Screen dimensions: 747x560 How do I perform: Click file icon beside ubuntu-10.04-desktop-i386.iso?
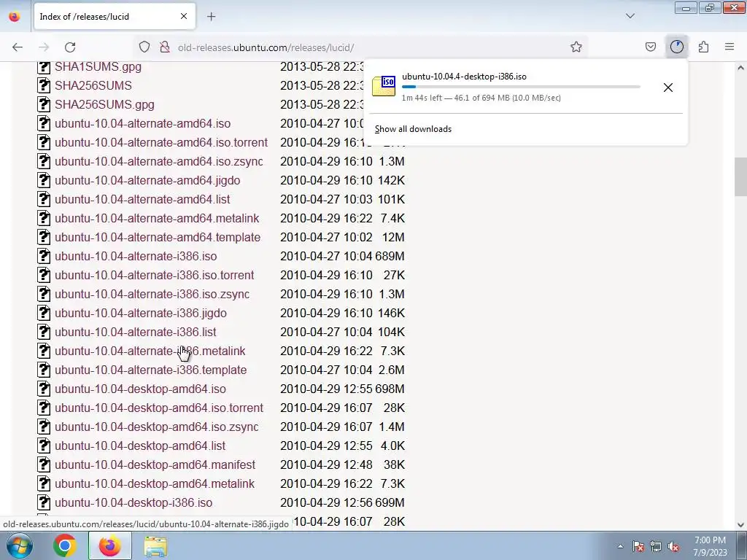pyautogui.click(x=44, y=503)
